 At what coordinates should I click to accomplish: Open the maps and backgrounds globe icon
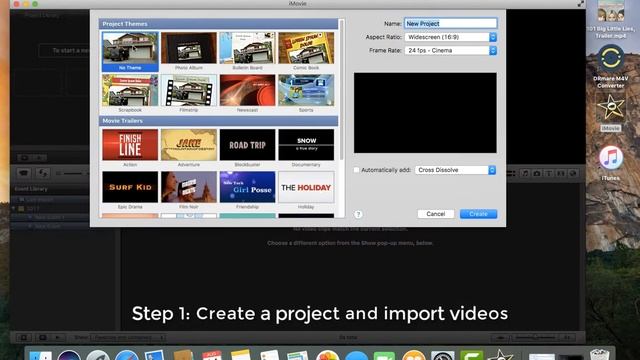tap(573, 173)
